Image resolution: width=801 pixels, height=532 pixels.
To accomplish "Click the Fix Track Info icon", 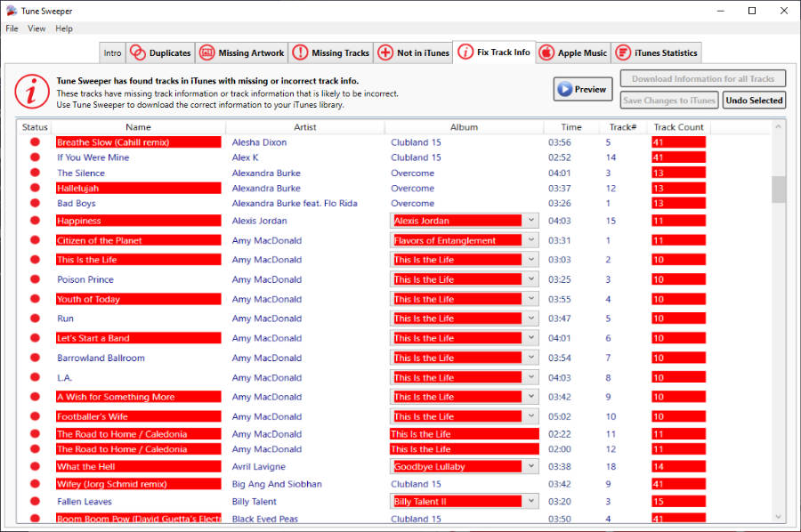I will [x=465, y=52].
